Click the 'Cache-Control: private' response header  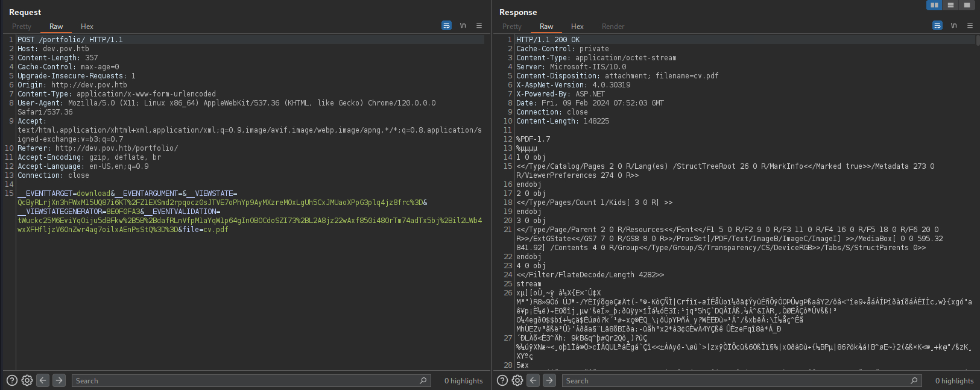pos(563,49)
